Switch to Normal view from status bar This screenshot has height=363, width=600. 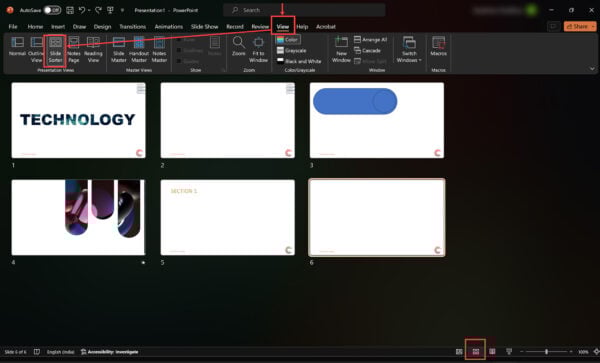coord(459,352)
